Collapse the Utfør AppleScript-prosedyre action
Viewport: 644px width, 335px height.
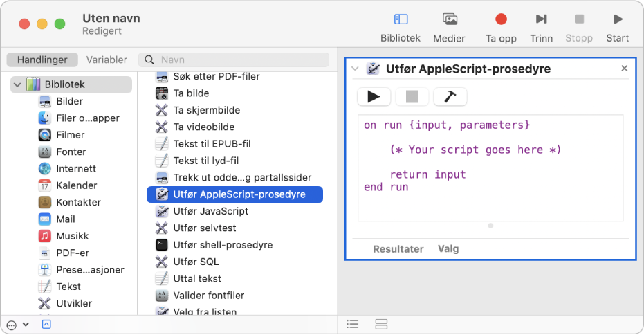click(x=355, y=69)
